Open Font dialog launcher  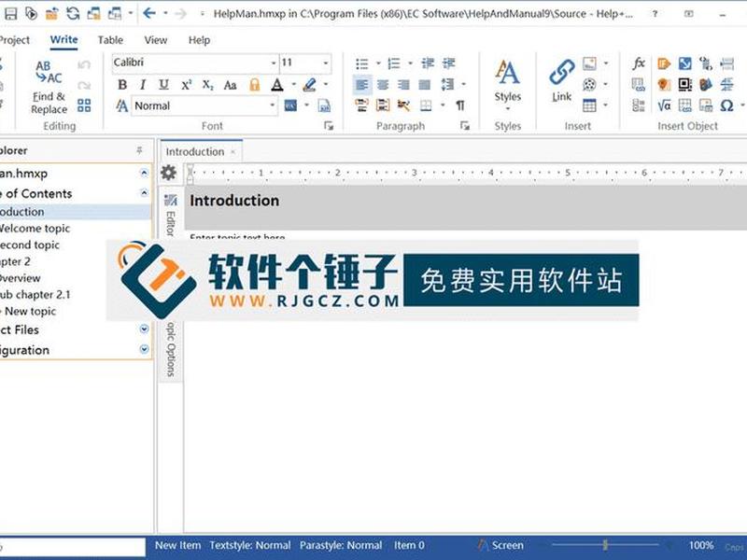(x=329, y=126)
